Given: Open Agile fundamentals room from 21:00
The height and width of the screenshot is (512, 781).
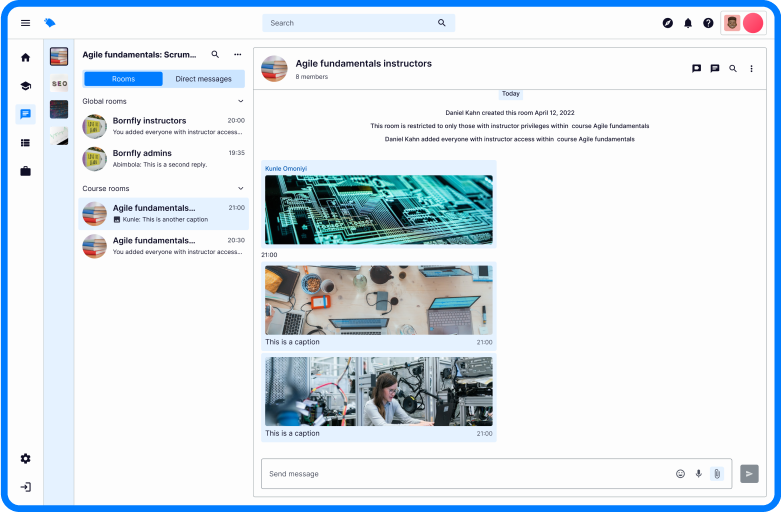Looking at the screenshot, I should 163,214.
